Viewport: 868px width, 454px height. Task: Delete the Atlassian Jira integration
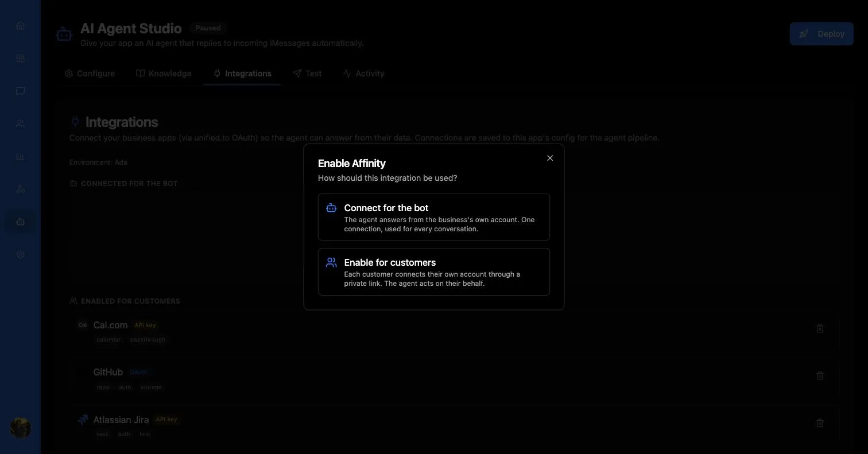click(x=820, y=423)
